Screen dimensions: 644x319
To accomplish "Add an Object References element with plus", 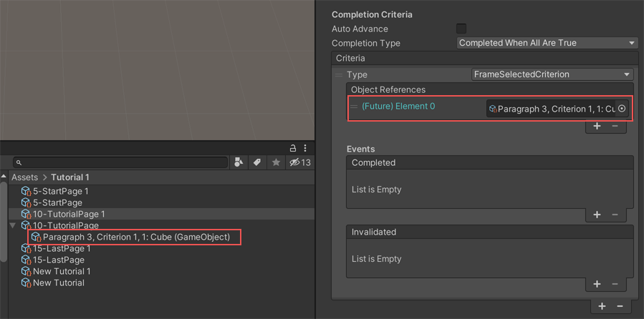I will 597,126.
